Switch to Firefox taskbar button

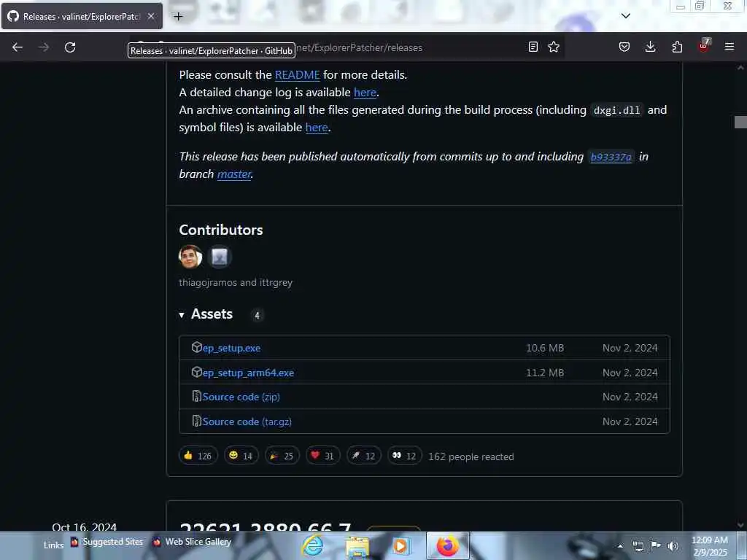[x=447, y=545]
